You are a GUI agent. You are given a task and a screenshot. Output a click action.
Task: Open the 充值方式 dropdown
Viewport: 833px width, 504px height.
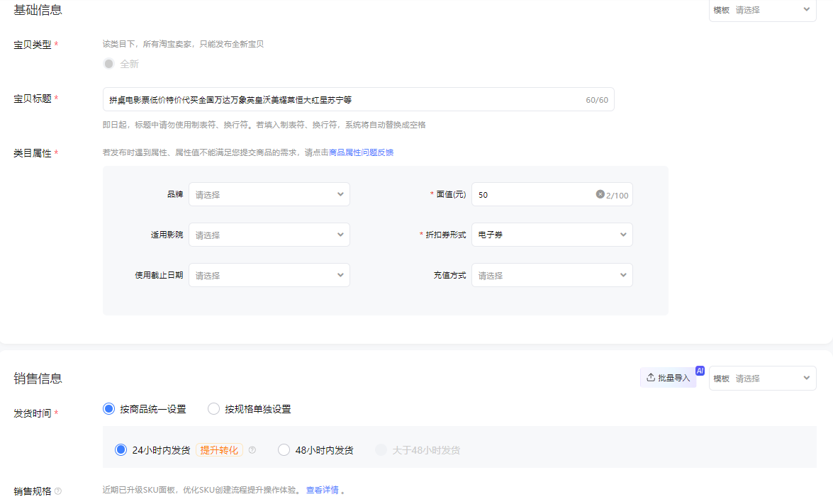coord(552,275)
